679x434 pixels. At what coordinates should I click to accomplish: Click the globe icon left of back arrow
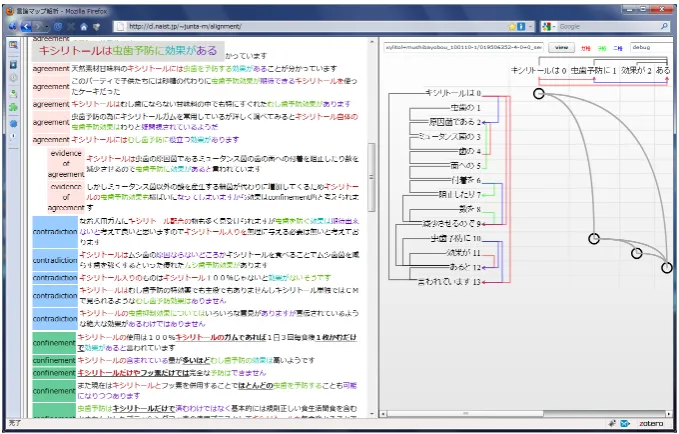click(13, 27)
